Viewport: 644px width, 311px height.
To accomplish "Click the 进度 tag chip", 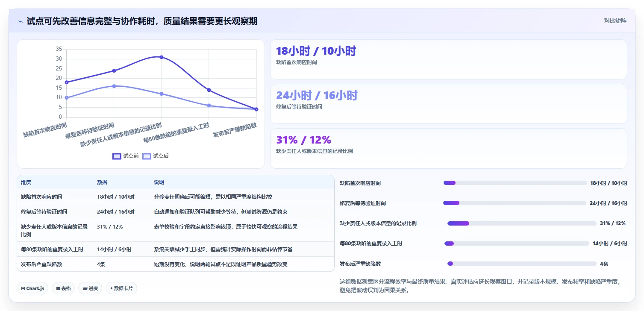I will tap(90, 288).
